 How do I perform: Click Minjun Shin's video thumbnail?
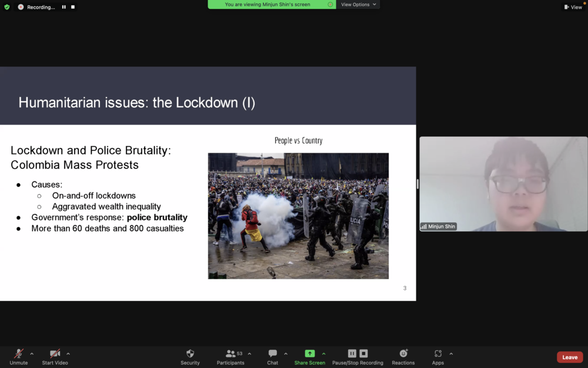coord(503,184)
